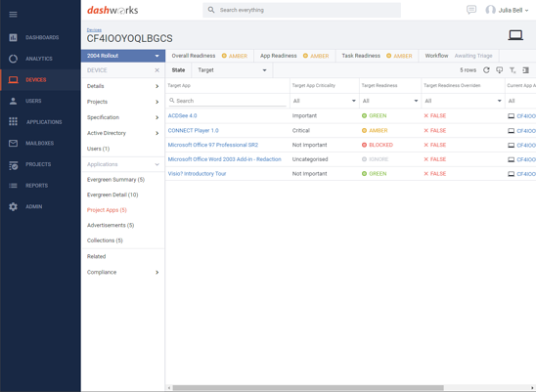Viewport: 536px width, 392px height.
Task: Select Evergreen Detail (10) menu item
Action: tap(112, 195)
